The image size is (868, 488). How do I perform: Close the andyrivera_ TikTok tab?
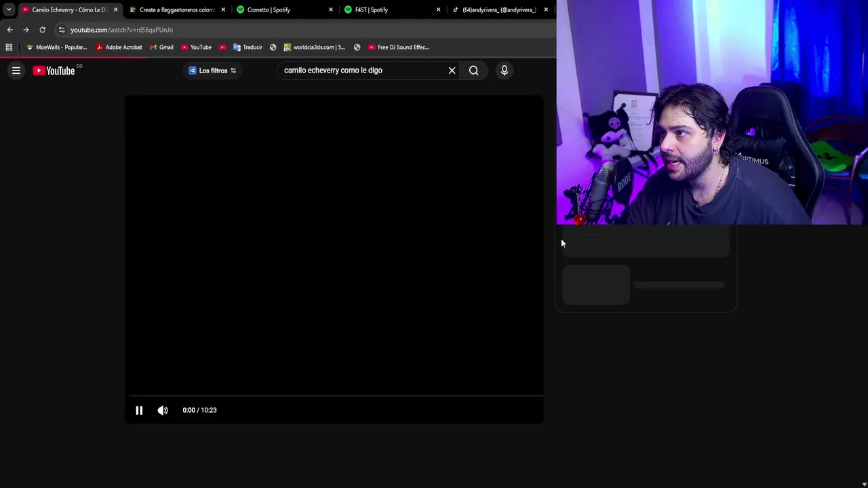(x=546, y=9)
